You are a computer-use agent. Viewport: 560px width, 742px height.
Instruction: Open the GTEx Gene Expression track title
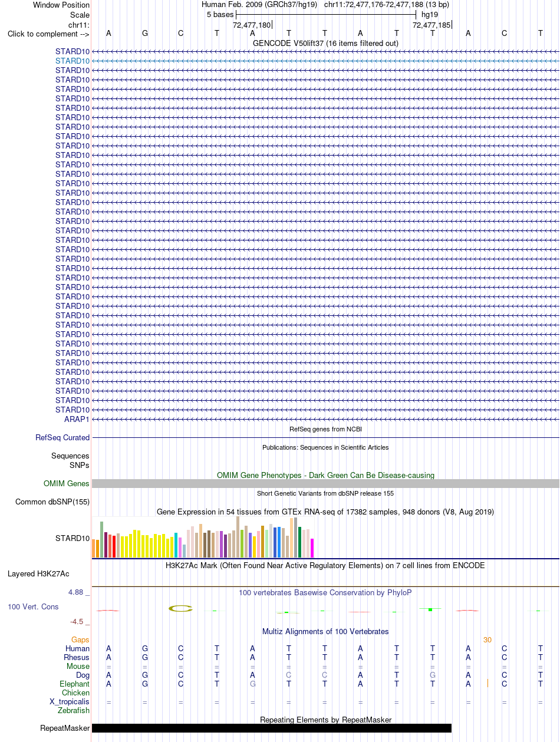click(x=325, y=512)
